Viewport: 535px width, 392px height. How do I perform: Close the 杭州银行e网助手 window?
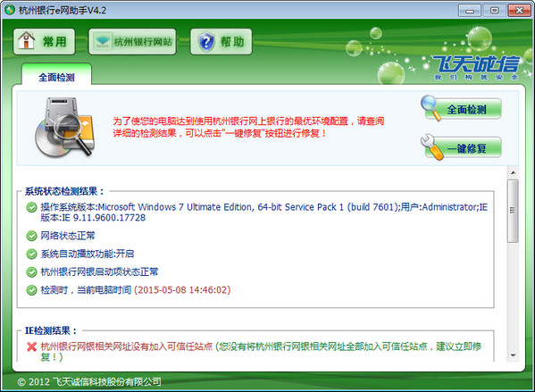point(519,11)
